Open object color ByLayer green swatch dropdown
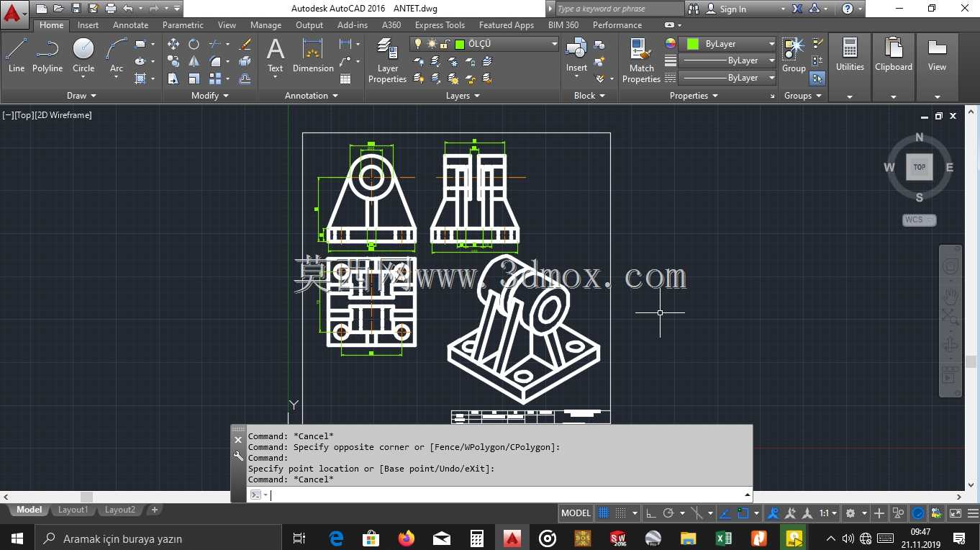This screenshot has height=550, width=980. tap(727, 44)
